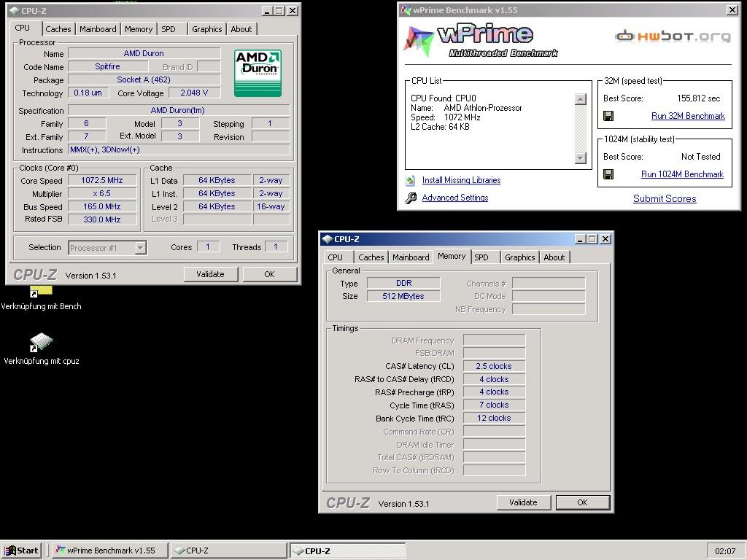The image size is (747, 560).
Task: Run 32M Benchmark link
Action: pyautogui.click(x=688, y=116)
